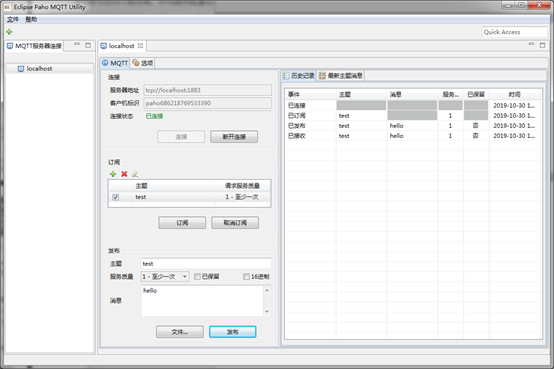Close the localhost editor tab with its X
The image size is (554, 369).
coord(140,46)
